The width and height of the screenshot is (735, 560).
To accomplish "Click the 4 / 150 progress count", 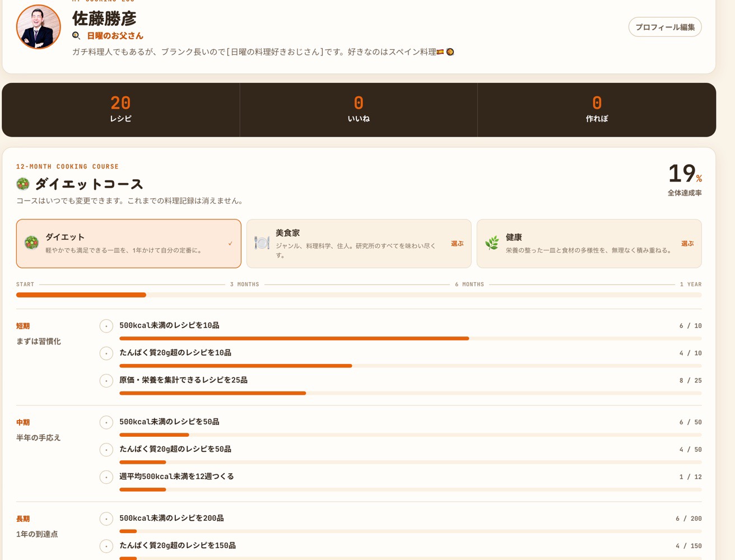I will click(x=689, y=546).
